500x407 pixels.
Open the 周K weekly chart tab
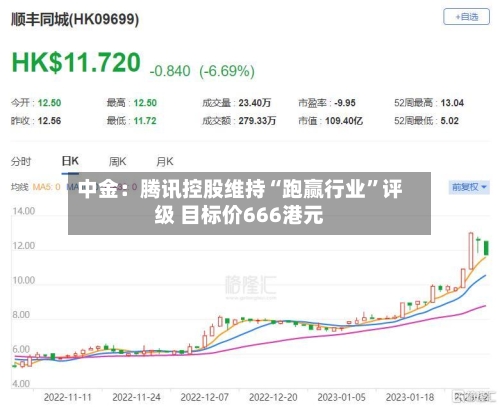(x=117, y=162)
